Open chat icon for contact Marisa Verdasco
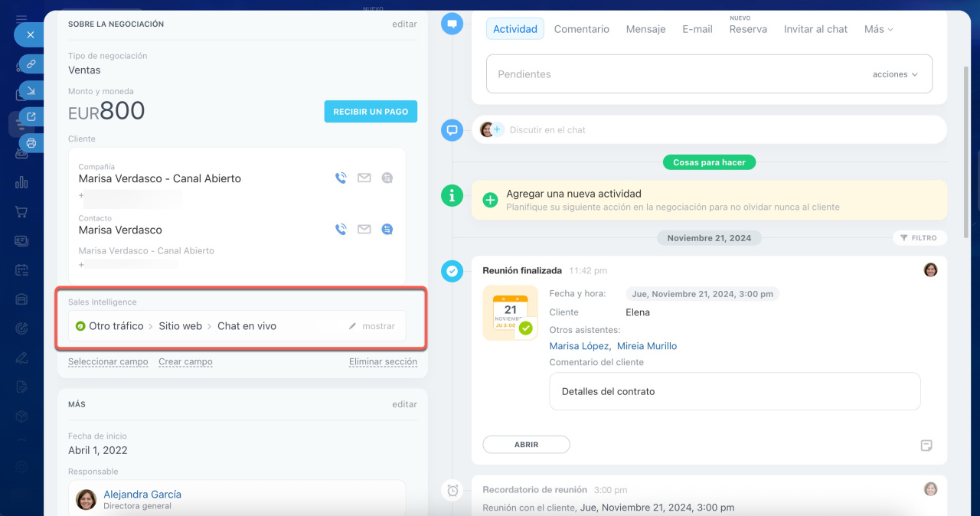 pos(387,229)
